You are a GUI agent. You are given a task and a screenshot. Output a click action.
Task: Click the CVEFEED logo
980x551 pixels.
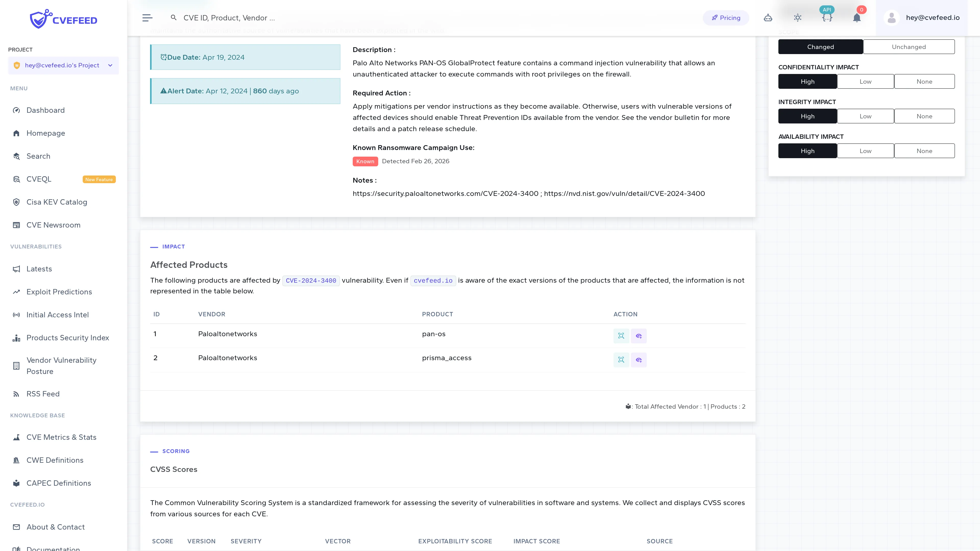point(64,19)
